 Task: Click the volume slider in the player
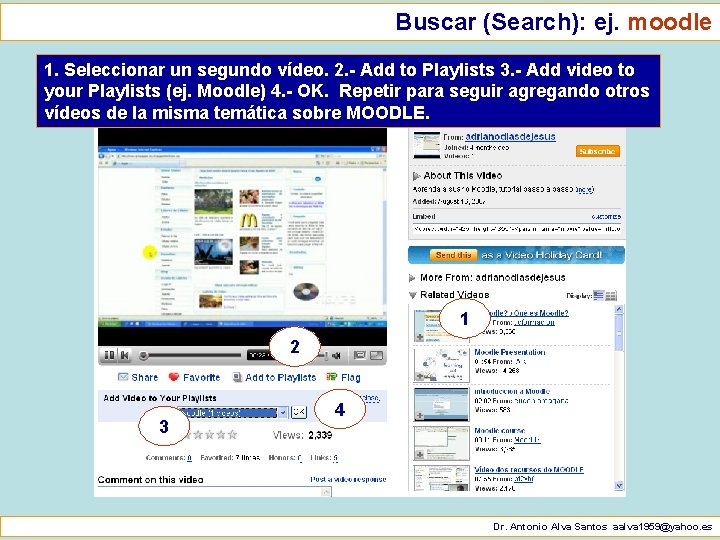(x=323, y=355)
